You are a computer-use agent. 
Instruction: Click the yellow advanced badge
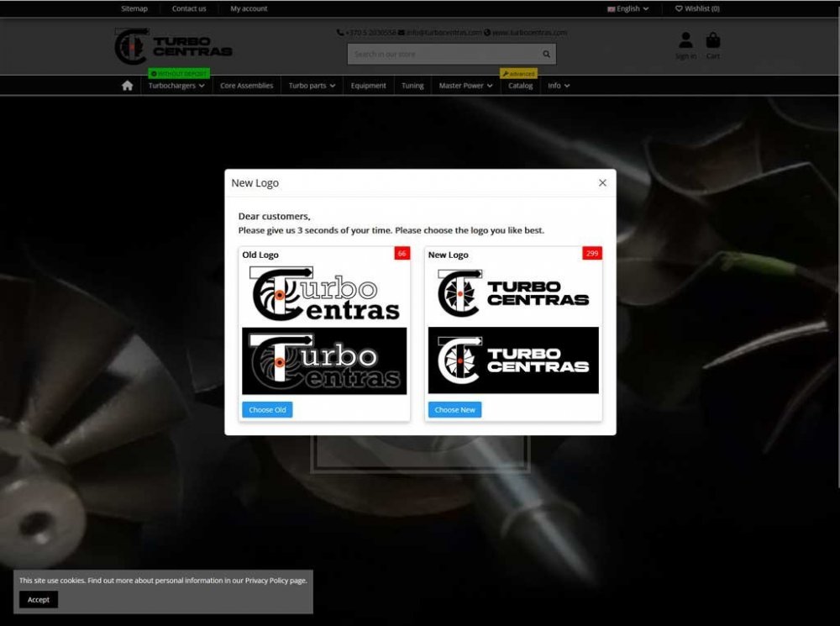(x=518, y=73)
